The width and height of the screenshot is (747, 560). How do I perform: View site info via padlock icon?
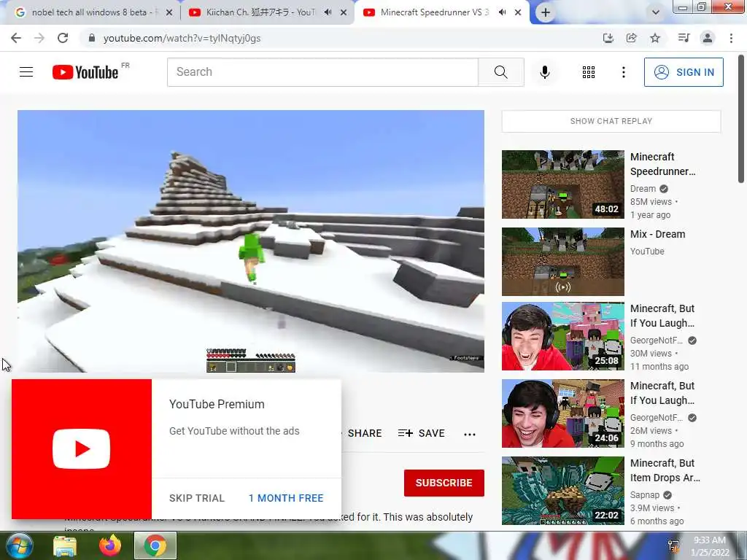[92, 38]
